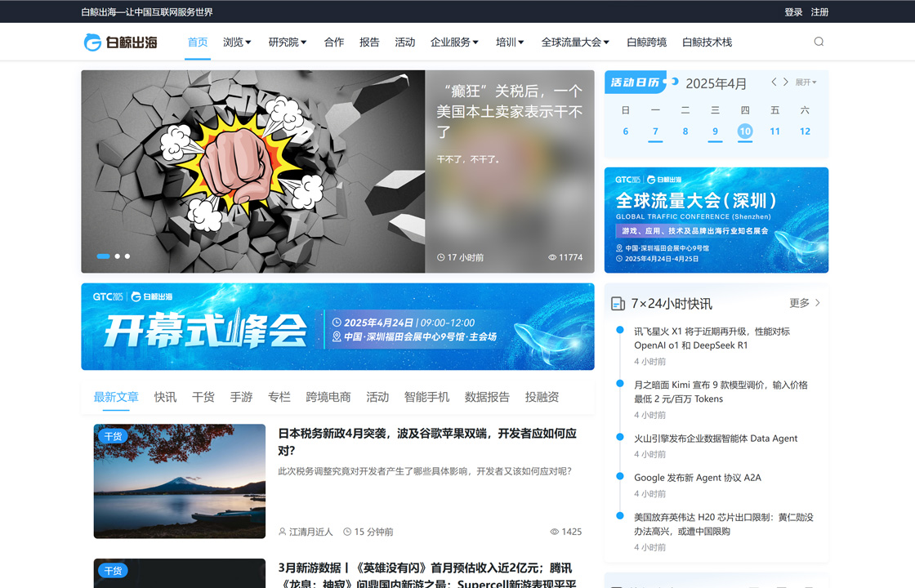This screenshot has height=588, width=915.
Task: Select calendar date 9
Action: pyautogui.click(x=715, y=131)
